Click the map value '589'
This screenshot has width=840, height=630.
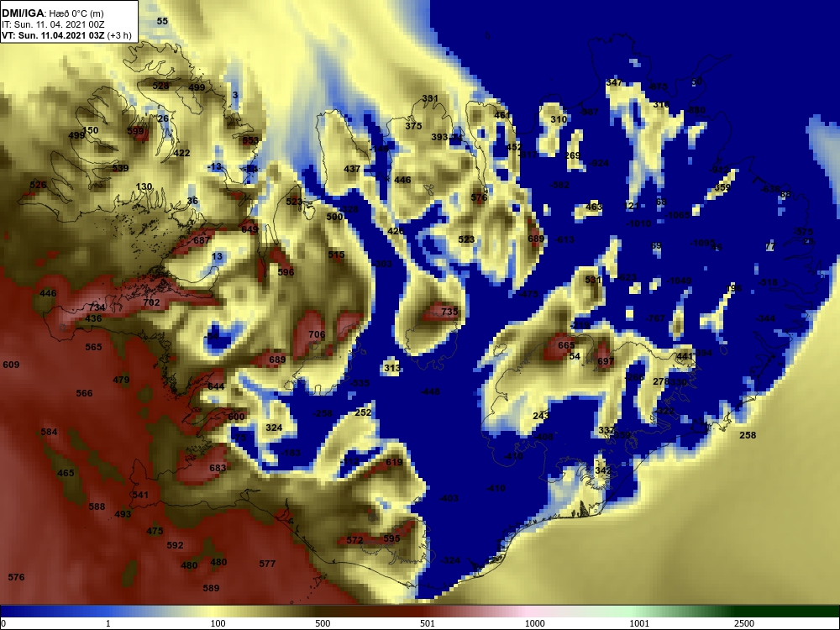pos(211,588)
